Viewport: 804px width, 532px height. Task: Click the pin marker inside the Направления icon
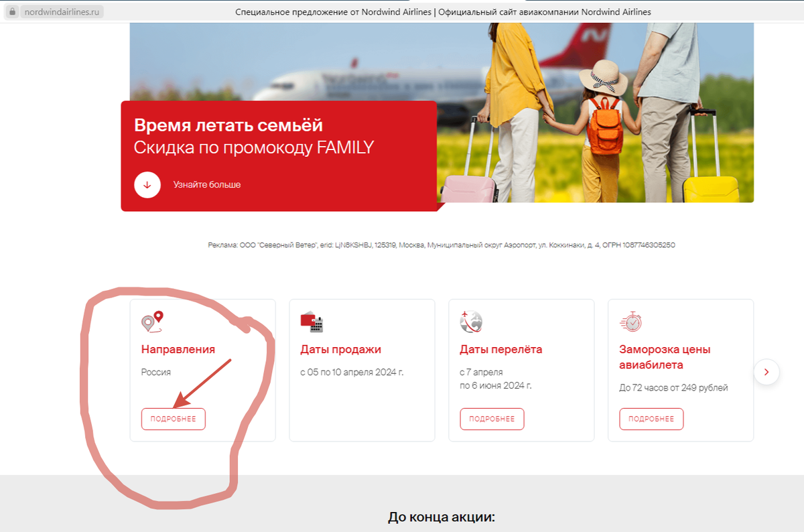(x=159, y=318)
